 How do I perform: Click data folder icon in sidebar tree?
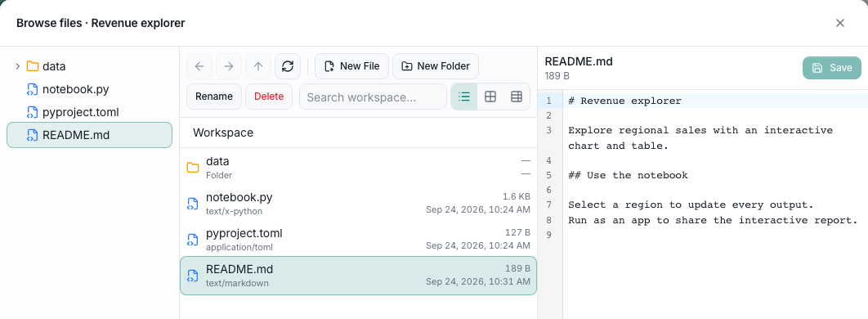pos(33,66)
